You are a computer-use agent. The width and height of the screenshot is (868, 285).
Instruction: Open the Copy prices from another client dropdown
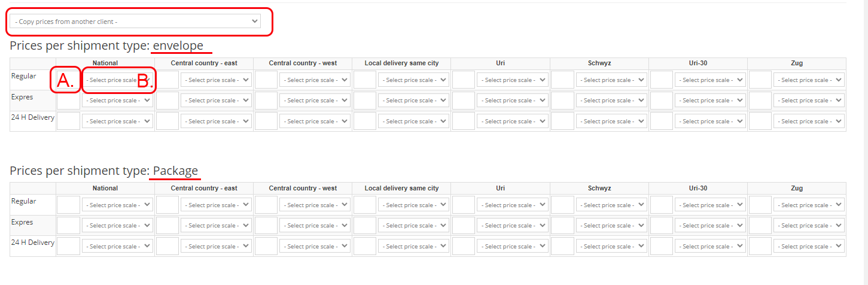tap(135, 22)
